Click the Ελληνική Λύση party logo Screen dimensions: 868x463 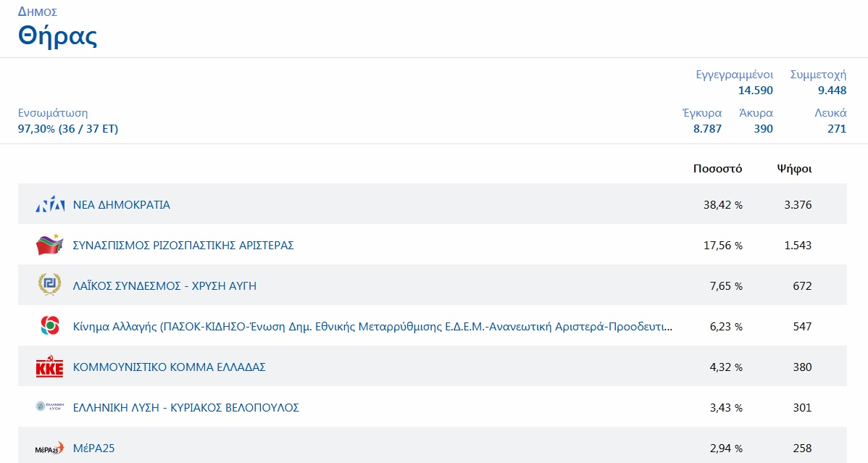tap(50, 407)
